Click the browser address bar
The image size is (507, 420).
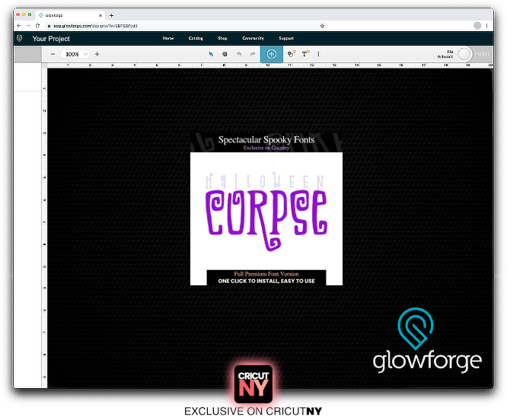pos(184,26)
